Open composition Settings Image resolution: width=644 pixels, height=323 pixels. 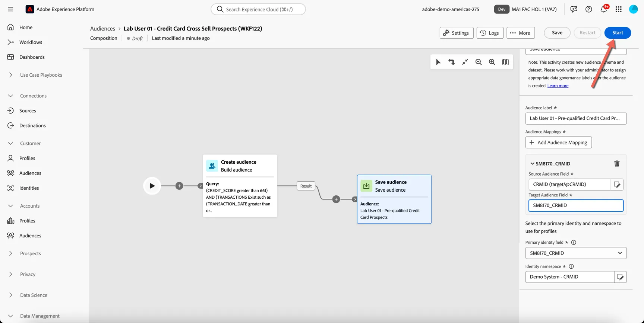pos(457,33)
